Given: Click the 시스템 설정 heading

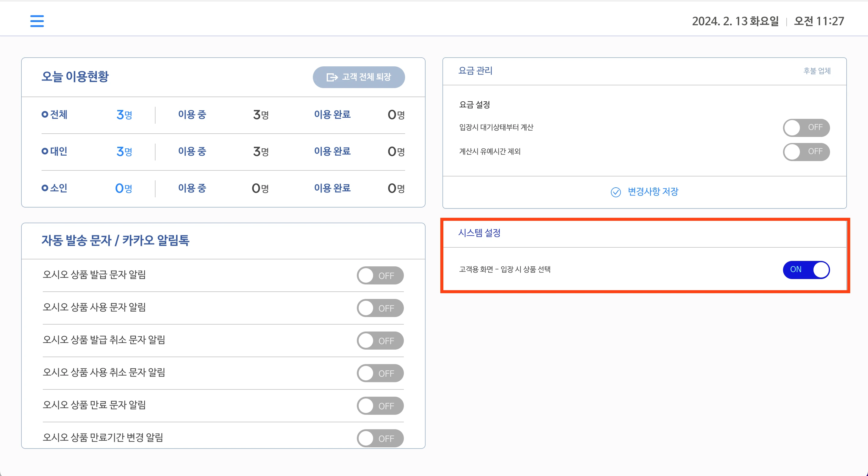Looking at the screenshot, I should tap(479, 233).
